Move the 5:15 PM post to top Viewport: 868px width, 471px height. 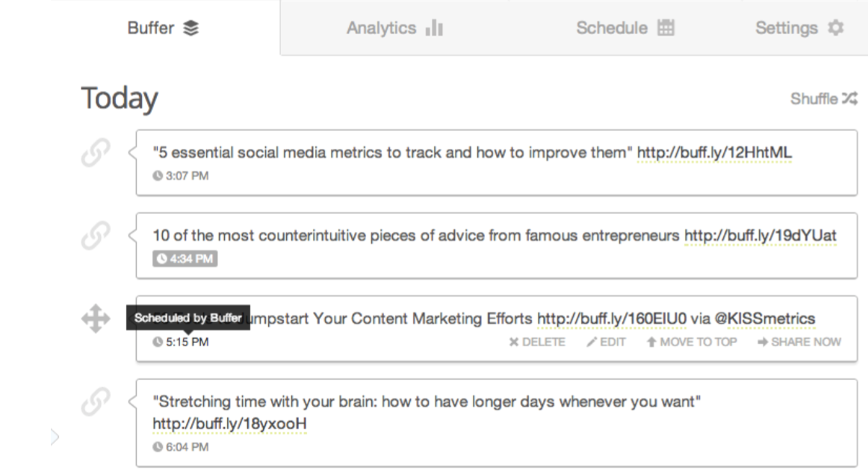click(692, 342)
